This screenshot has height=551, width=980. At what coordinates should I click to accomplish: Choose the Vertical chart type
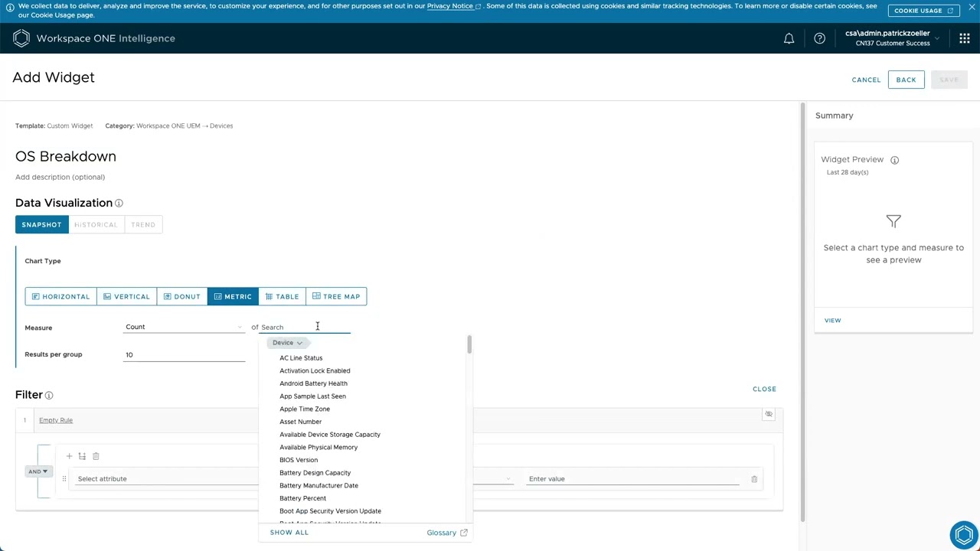pos(126,296)
